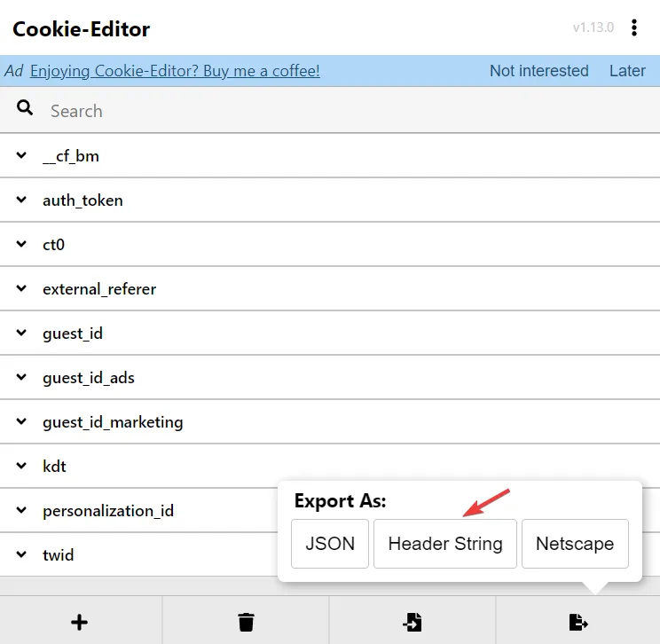Focus the cookie Search field
Image resolution: width=660 pixels, height=644 pixels.
337,111
